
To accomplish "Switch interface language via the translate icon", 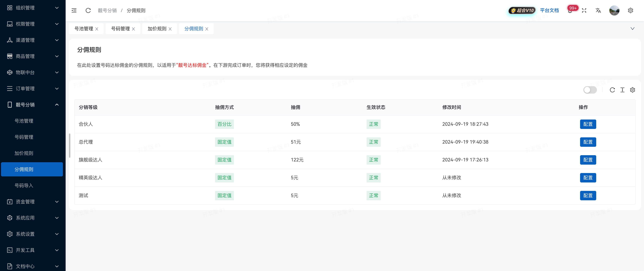I will pyautogui.click(x=598, y=10).
